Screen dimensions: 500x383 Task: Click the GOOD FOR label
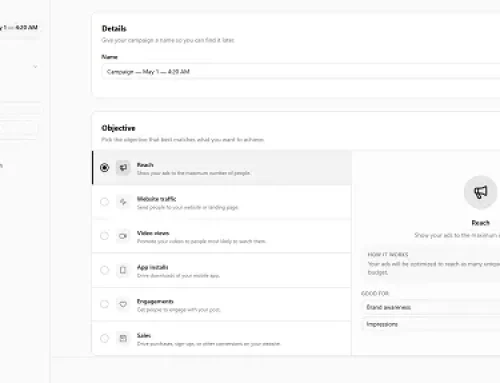point(375,293)
